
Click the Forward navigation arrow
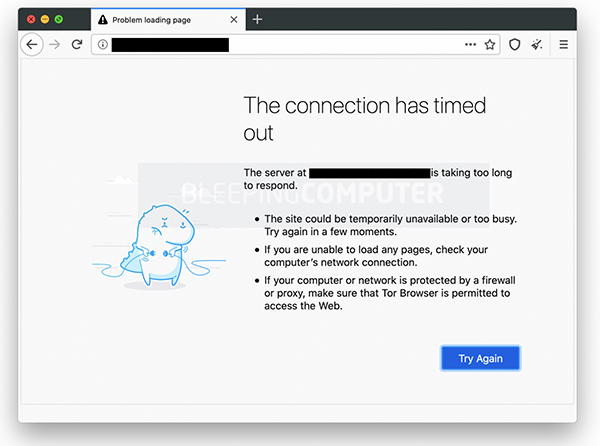(x=55, y=45)
